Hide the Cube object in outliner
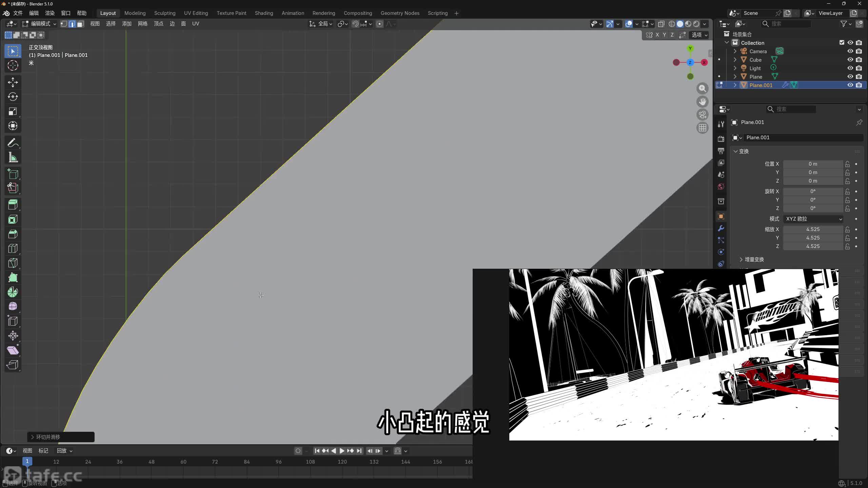868x488 pixels. [x=850, y=59]
